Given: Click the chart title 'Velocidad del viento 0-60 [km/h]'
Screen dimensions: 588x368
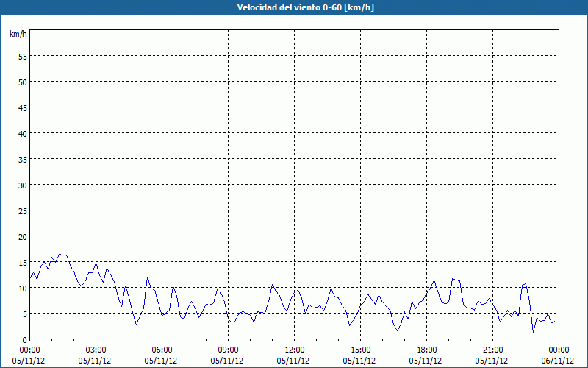Looking at the screenshot, I should [305, 7].
